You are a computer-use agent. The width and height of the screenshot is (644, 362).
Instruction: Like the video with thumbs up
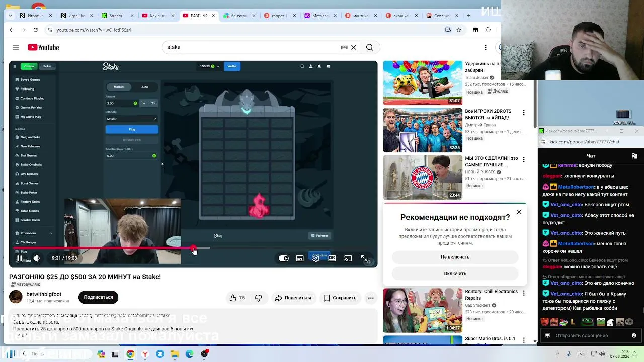(237, 298)
